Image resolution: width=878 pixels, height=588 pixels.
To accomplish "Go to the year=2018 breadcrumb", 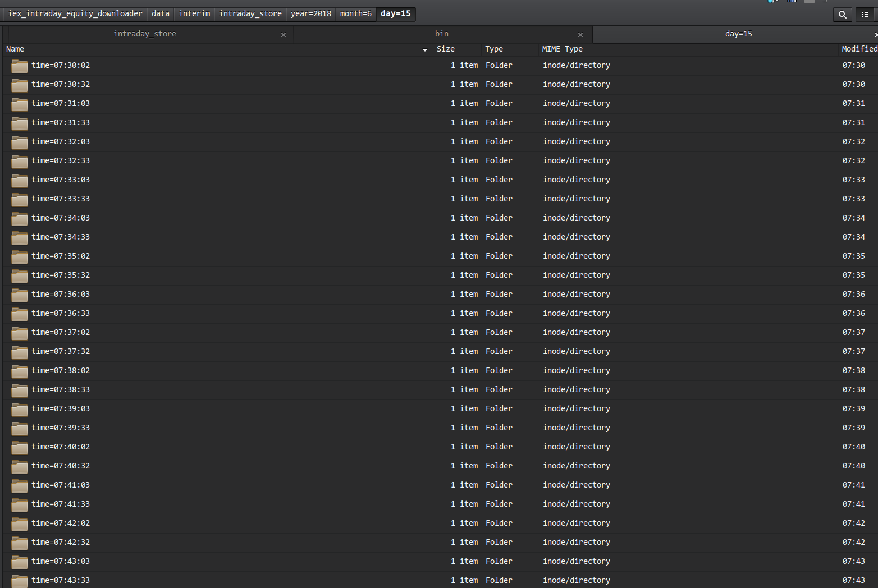I will (311, 13).
